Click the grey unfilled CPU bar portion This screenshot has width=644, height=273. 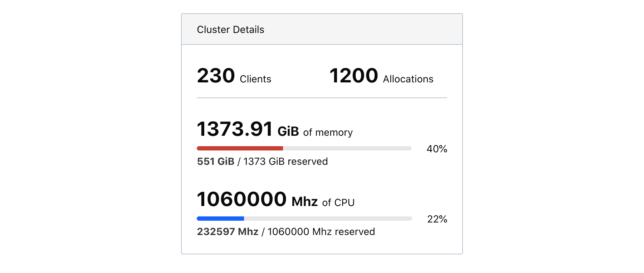(328, 219)
